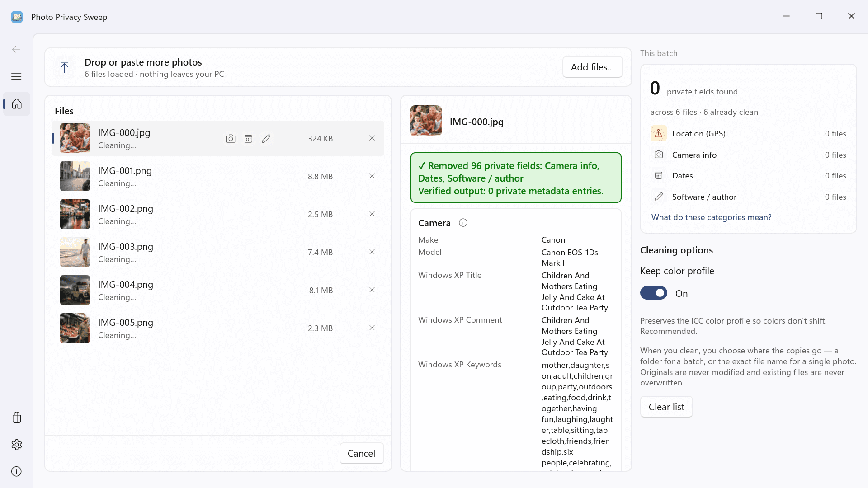Open the clipboard icon above Settings
Image resolution: width=868 pixels, height=488 pixels.
coord(17,418)
